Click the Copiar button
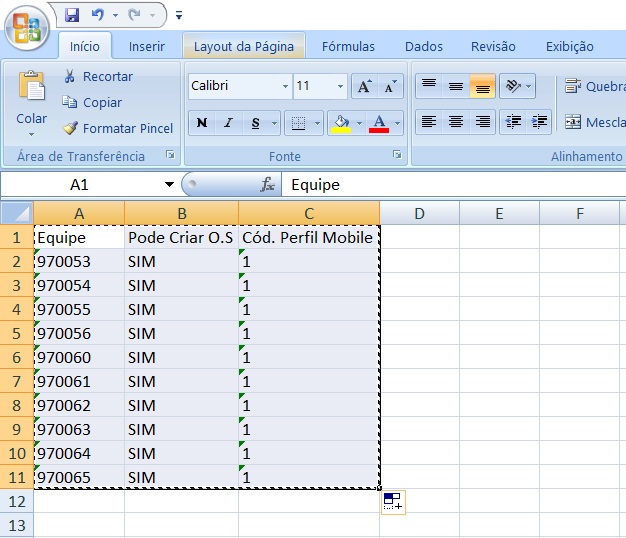The width and height of the screenshot is (626, 538). tap(92, 102)
